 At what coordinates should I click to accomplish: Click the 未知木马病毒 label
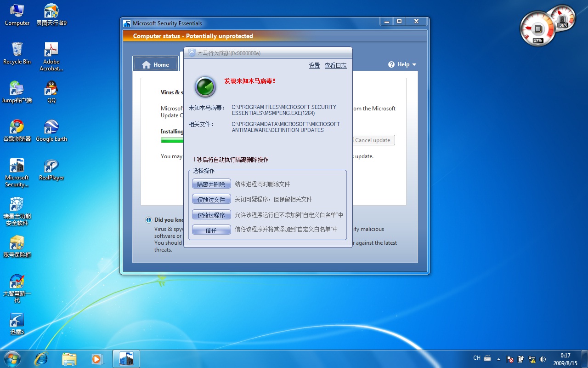(x=207, y=108)
